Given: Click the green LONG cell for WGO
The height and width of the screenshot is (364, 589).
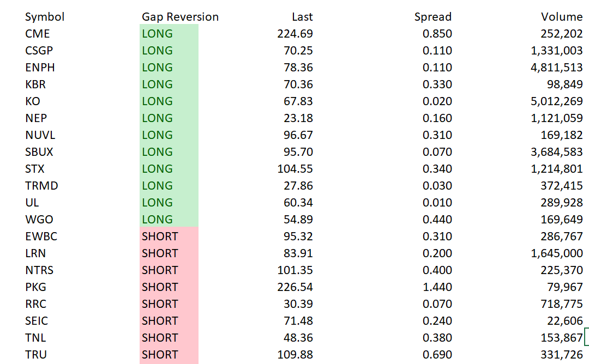Looking at the screenshot, I should (169, 220).
